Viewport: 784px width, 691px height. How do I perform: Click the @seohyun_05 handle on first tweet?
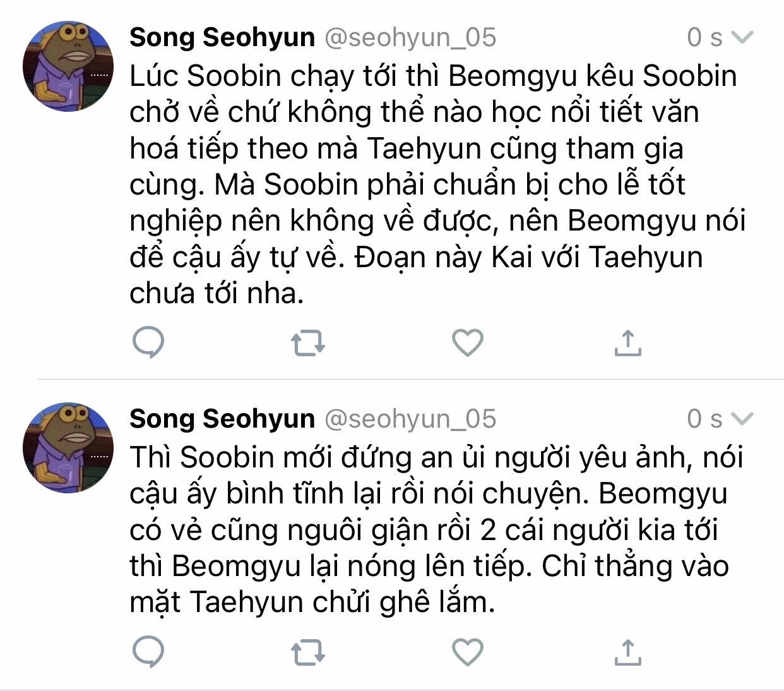(x=410, y=38)
